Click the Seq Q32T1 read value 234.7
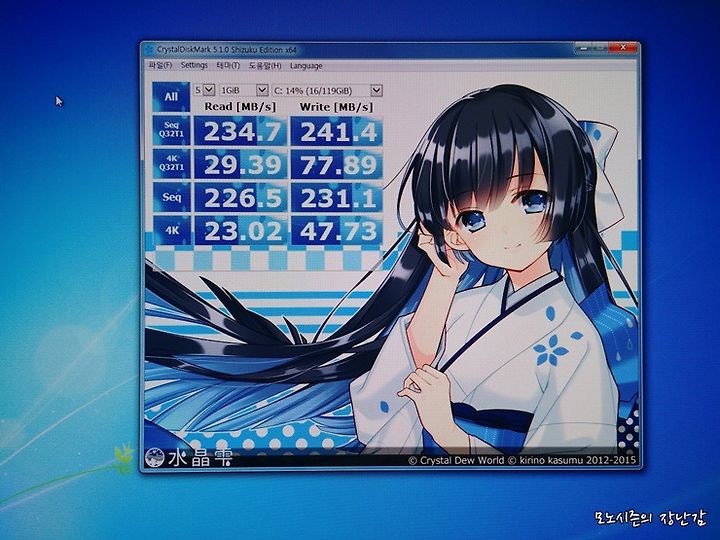 (241, 131)
